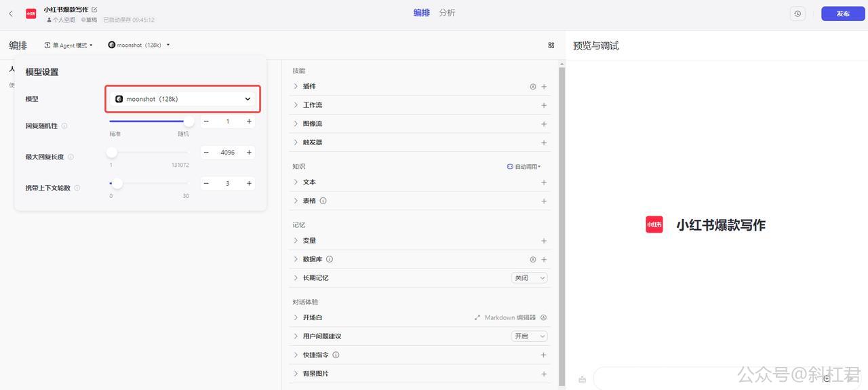Open the moonshot (128k) model dropdown
Viewport: 868px width, 390px height.
[183, 99]
